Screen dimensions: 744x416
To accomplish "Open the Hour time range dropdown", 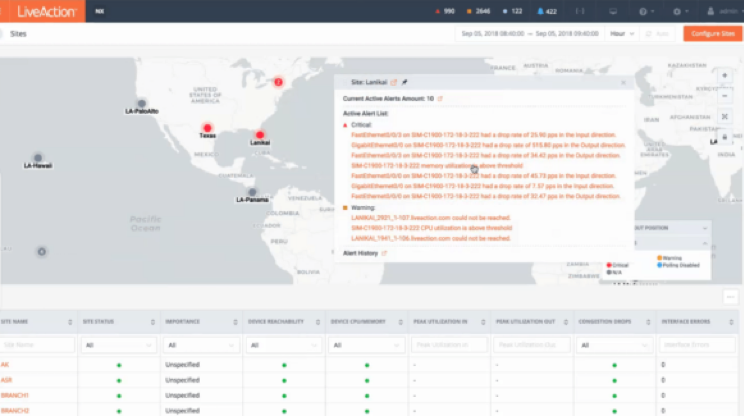I will coord(623,33).
